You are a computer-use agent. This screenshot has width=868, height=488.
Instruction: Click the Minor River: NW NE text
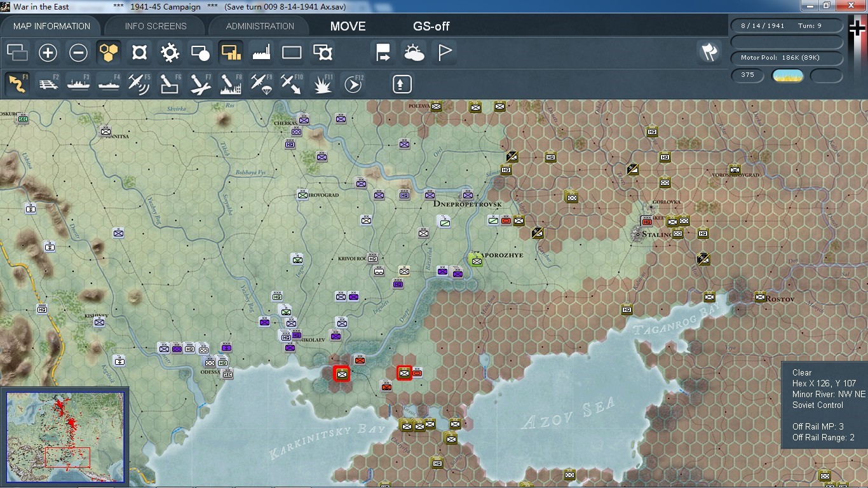pos(829,394)
